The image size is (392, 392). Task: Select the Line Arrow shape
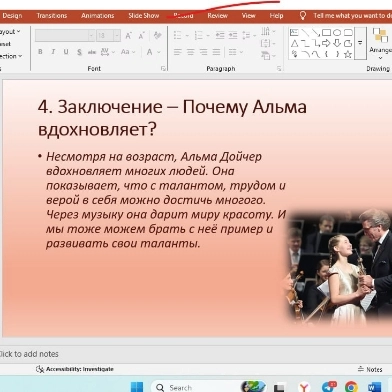pyautogui.click(x=315, y=32)
